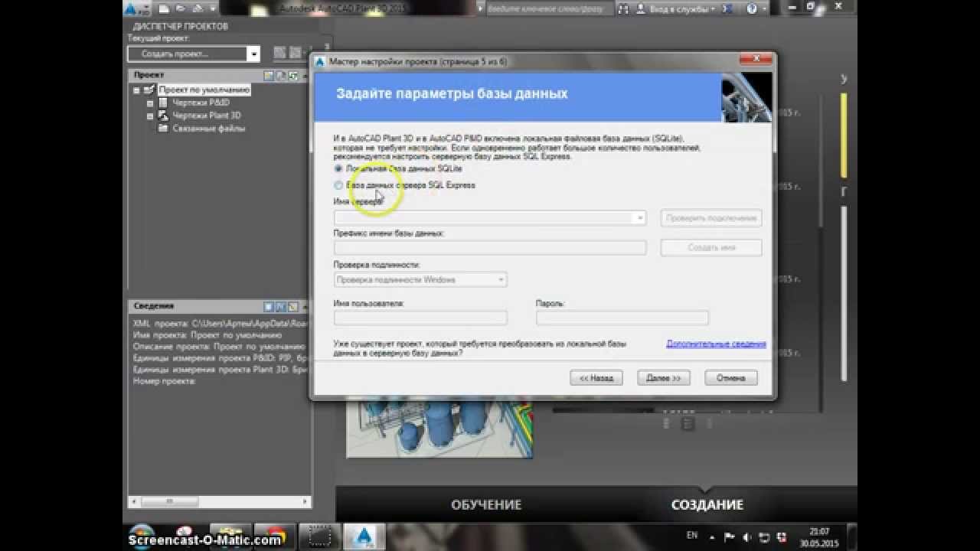
Task: Click the screen recorder dashed-frame taskbar icon
Action: click(x=319, y=536)
